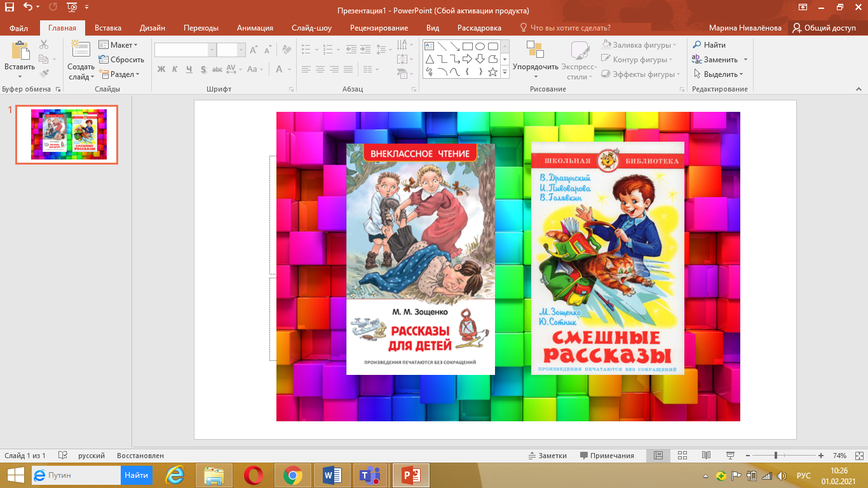Open the font dialog launcher in Шрифт
868x488 pixels.
point(291,90)
